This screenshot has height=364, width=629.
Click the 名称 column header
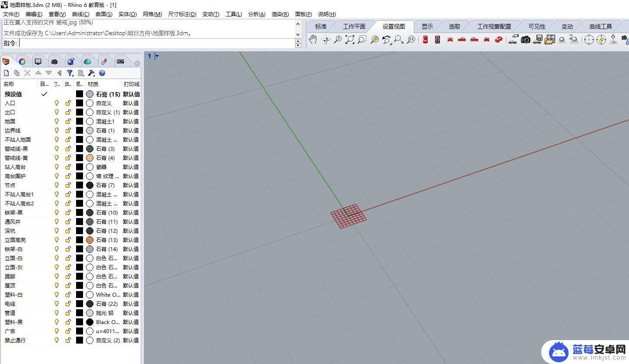click(x=20, y=84)
